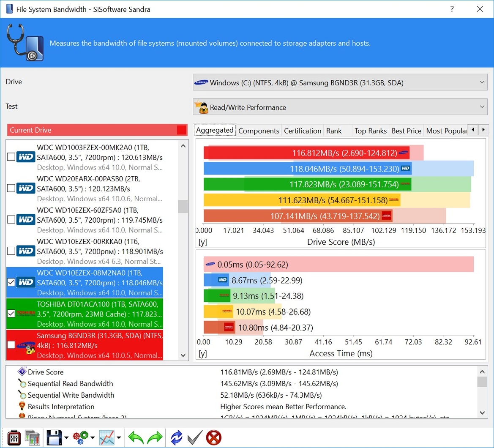Click the help question mark in title bar
The height and width of the screenshot is (448, 494).
click(x=452, y=9)
